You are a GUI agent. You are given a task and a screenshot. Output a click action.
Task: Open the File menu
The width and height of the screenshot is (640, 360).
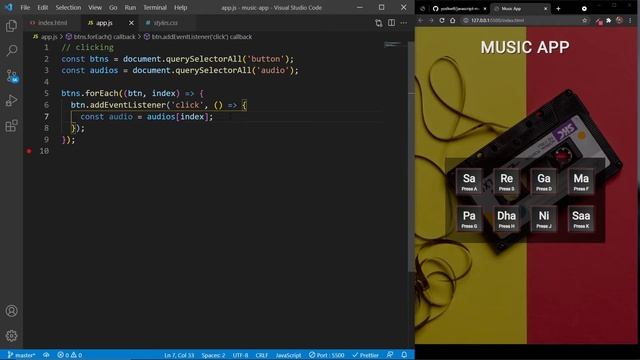click(25, 7)
